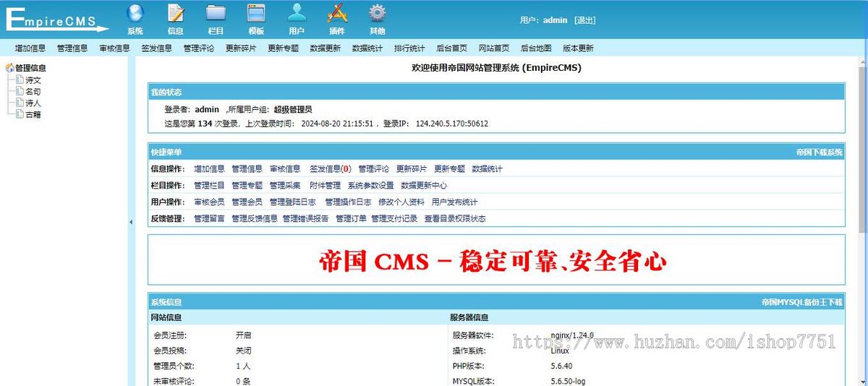Click 管理信息 in the top menu bar
This screenshot has height=386, width=868.
[x=72, y=48]
